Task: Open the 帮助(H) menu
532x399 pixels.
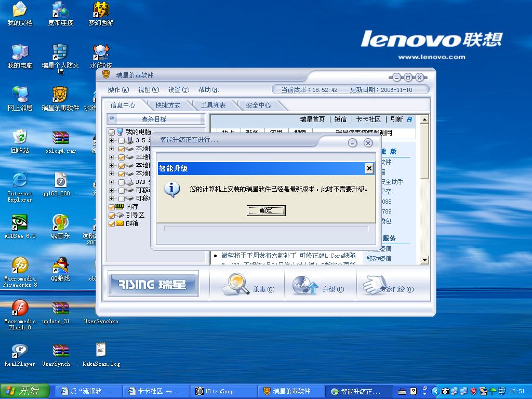Action: (209, 90)
